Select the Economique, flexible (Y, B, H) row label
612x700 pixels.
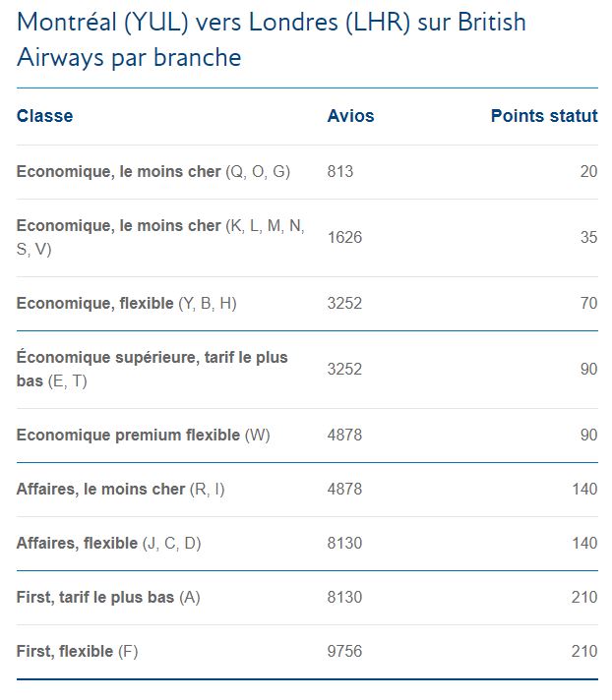point(126,303)
